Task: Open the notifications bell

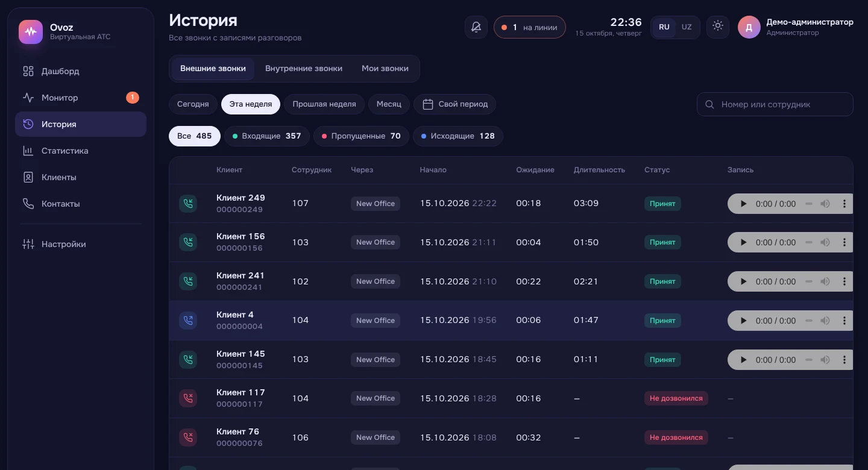Action: coord(476,27)
